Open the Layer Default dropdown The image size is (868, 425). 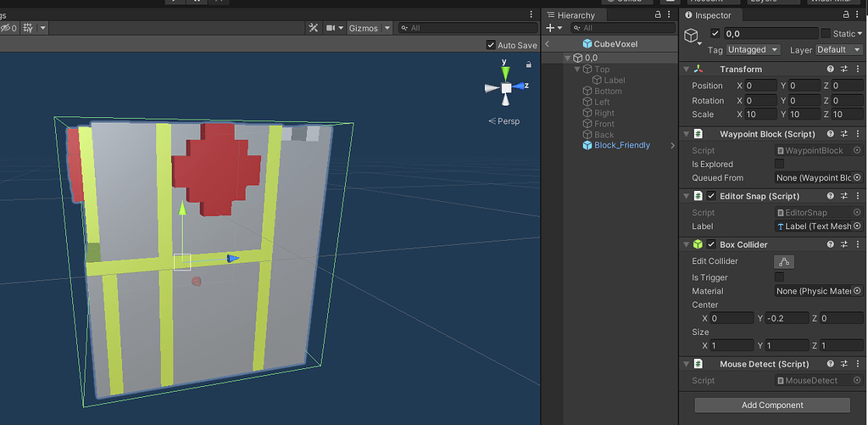838,50
